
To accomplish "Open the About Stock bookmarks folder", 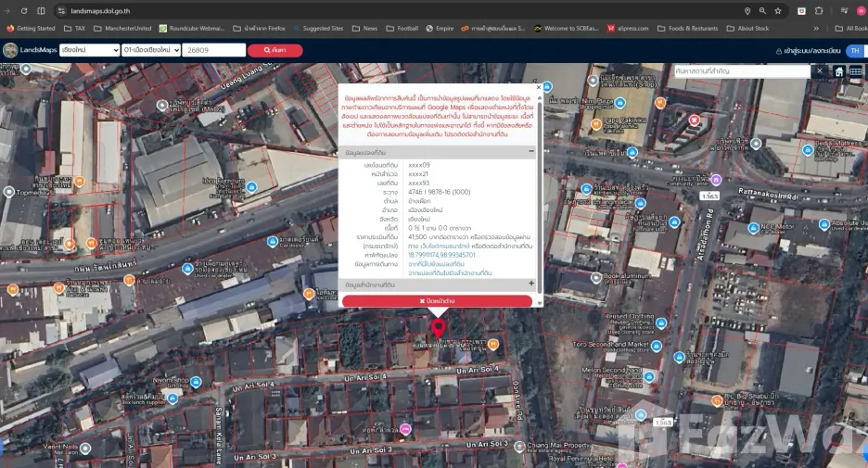I will (747, 28).
